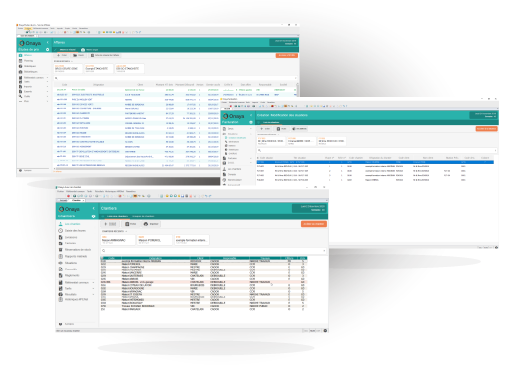Click the printer button in the Chantiers window

[151, 224]
